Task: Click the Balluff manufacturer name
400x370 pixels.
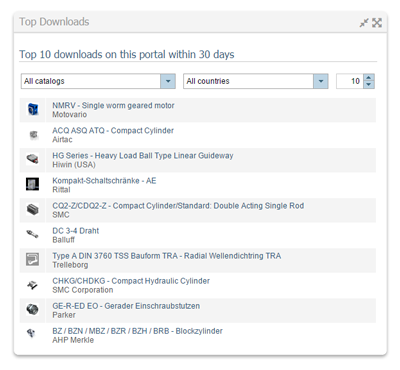Action: pyautogui.click(x=63, y=240)
